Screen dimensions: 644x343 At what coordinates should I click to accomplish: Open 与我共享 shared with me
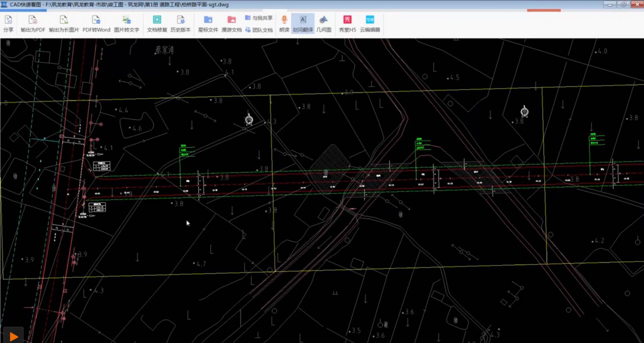(x=259, y=18)
